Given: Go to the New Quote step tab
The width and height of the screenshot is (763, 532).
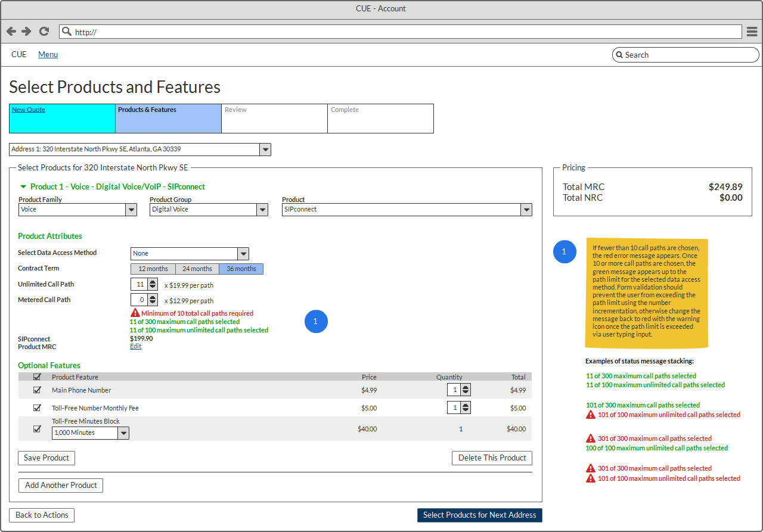Looking at the screenshot, I should pos(29,110).
